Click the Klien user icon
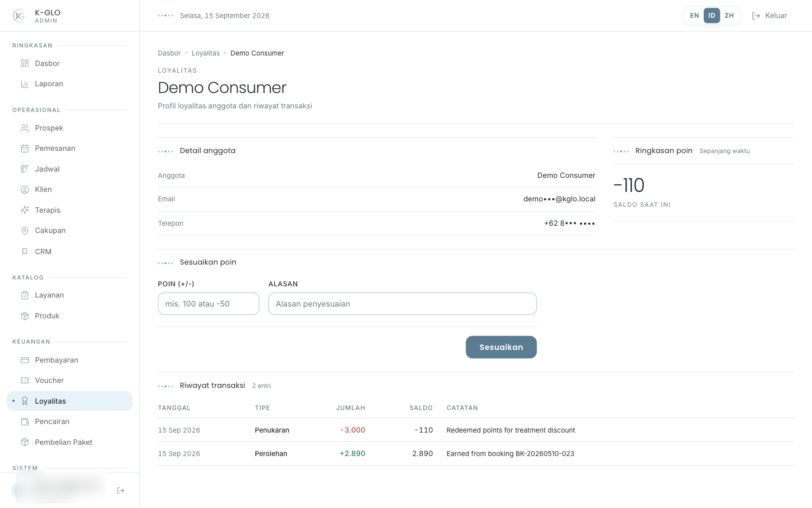Image resolution: width=812 pixels, height=508 pixels. click(x=25, y=190)
